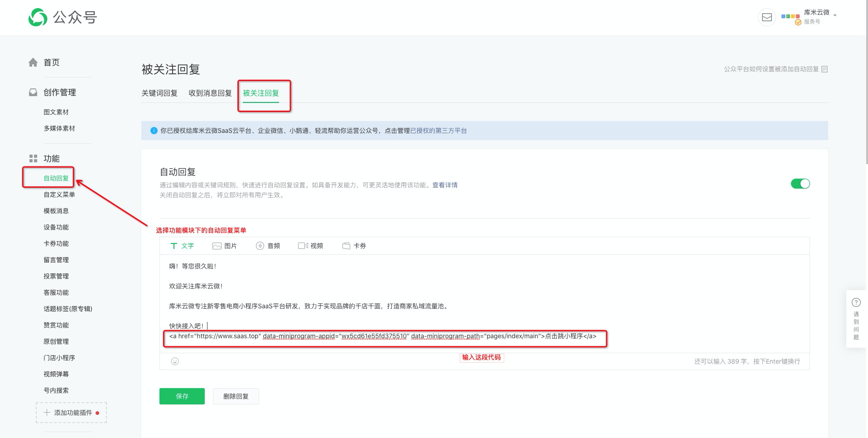Open 功能 section in sidebar
The width and height of the screenshot is (868, 438).
(x=52, y=158)
